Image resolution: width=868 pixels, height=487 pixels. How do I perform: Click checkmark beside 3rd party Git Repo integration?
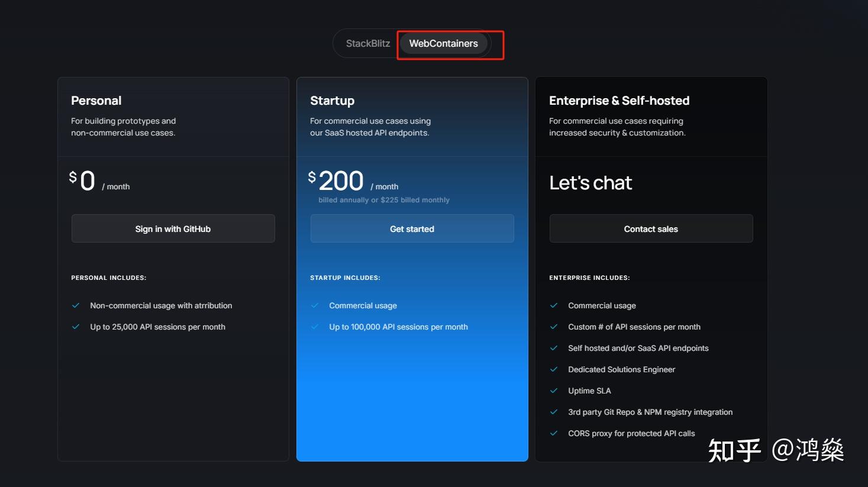coord(554,412)
